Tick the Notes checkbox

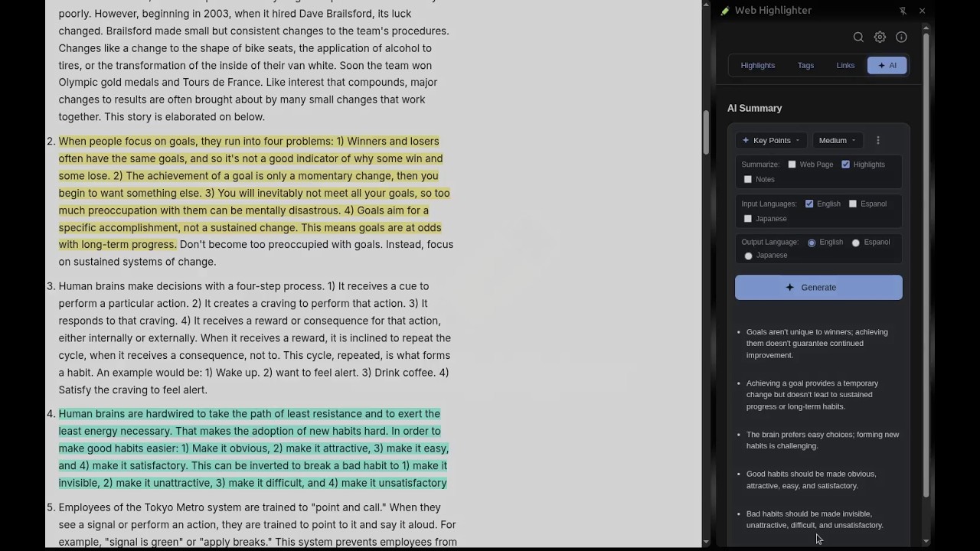tap(748, 179)
